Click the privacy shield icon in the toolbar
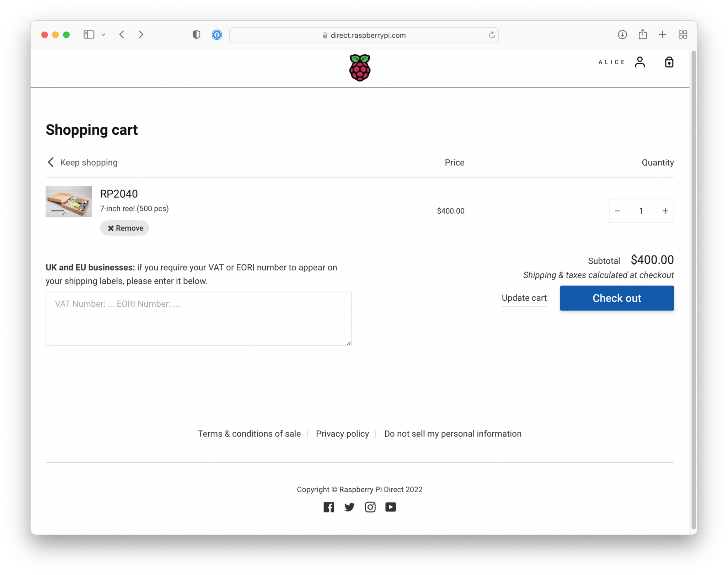 click(x=196, y=35)
